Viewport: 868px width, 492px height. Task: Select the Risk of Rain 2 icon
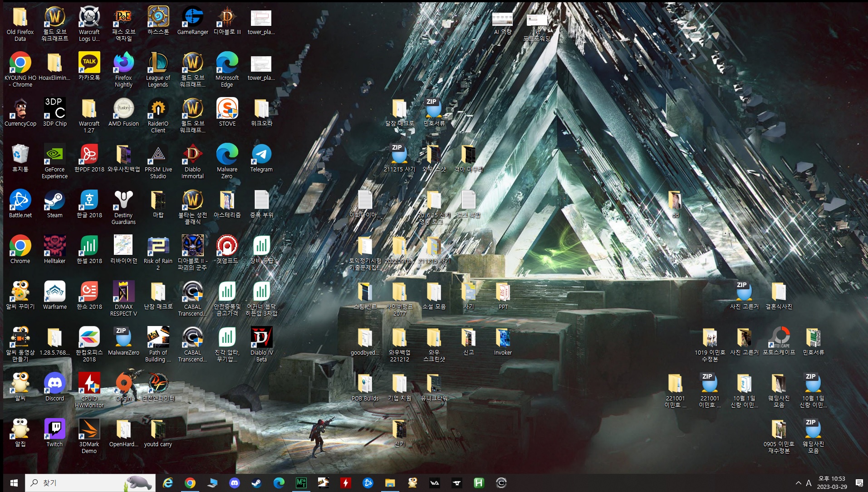[x=158, y=253]
